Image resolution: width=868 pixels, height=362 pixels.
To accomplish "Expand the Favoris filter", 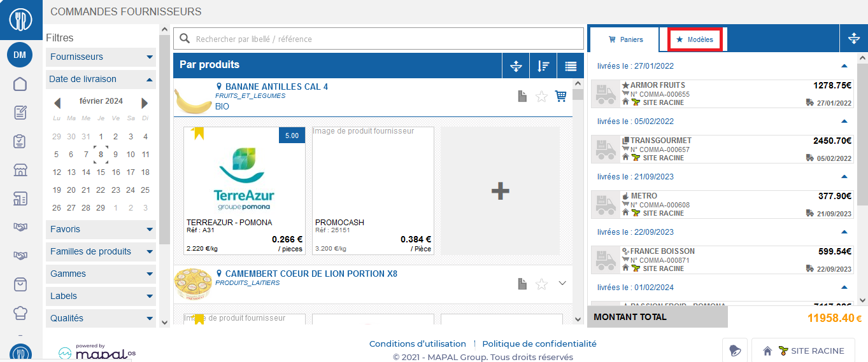I will tap(101, 229).
